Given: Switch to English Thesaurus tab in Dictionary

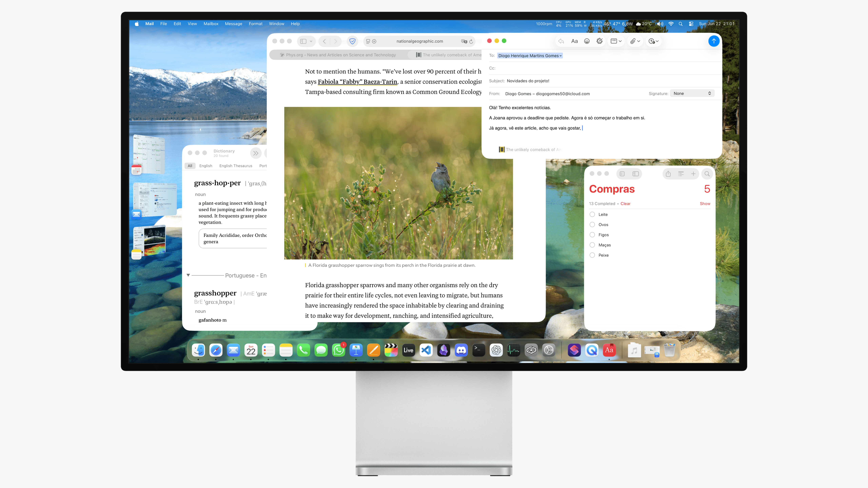Looking at the screenshot, I should [x=235, y=166].
